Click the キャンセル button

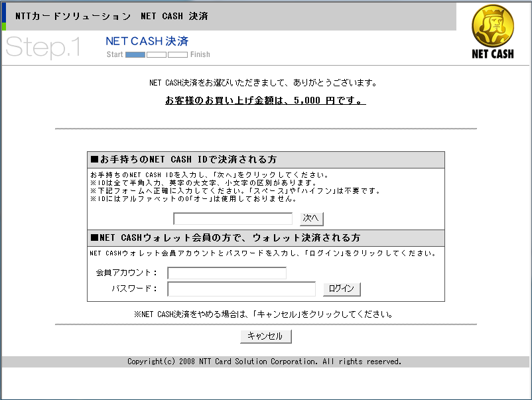[265, 336]
